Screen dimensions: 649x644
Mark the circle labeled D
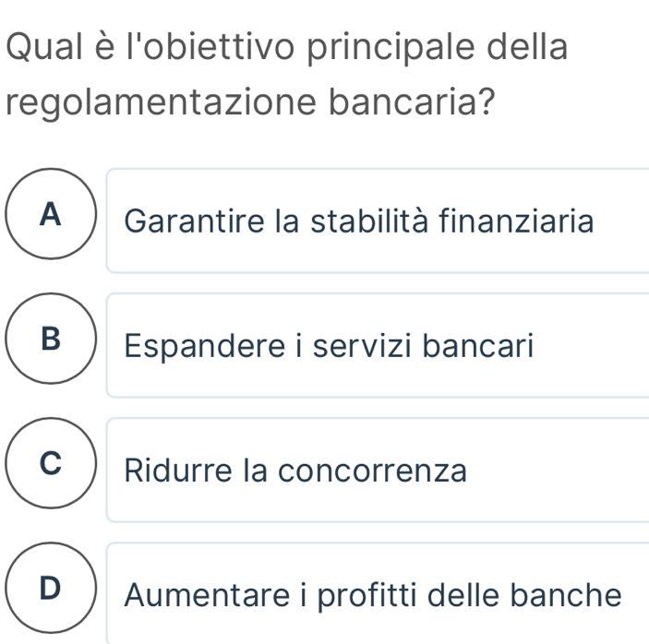(x=52, y=590)
